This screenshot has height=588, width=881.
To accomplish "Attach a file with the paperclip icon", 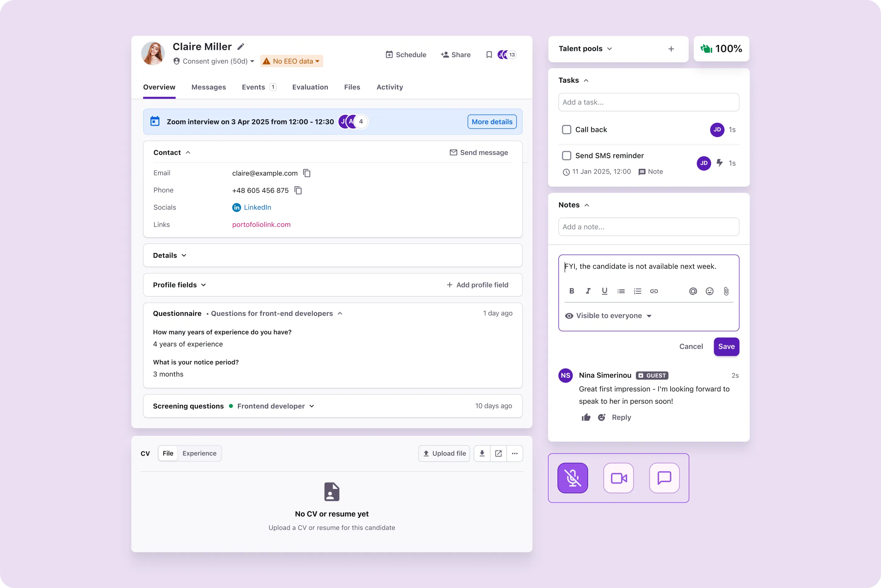I will tap(726, 291).
